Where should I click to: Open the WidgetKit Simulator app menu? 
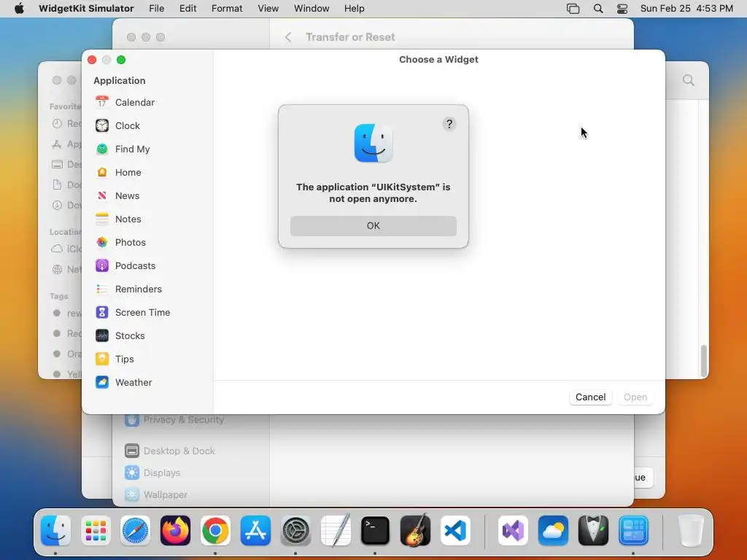[86, 9]
